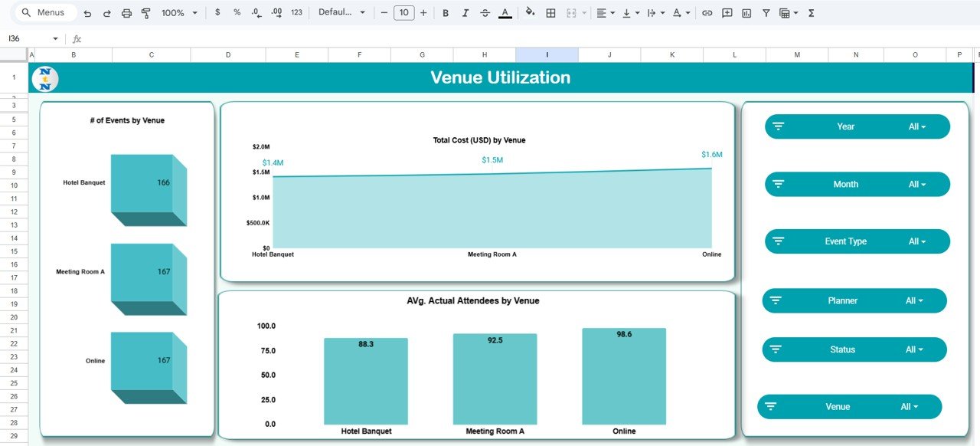
Task: Click the Insert chart icon
Action: (746, 12)
